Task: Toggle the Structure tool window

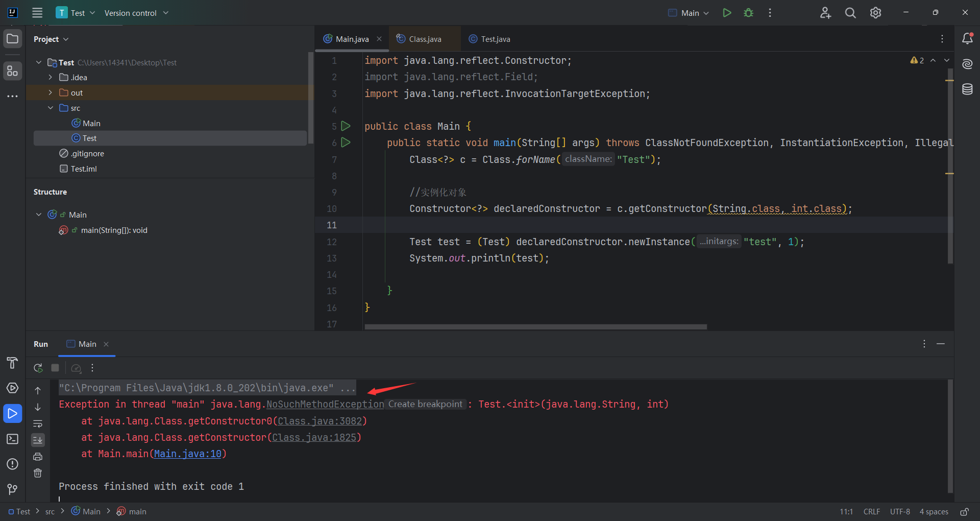Action: 13,71
